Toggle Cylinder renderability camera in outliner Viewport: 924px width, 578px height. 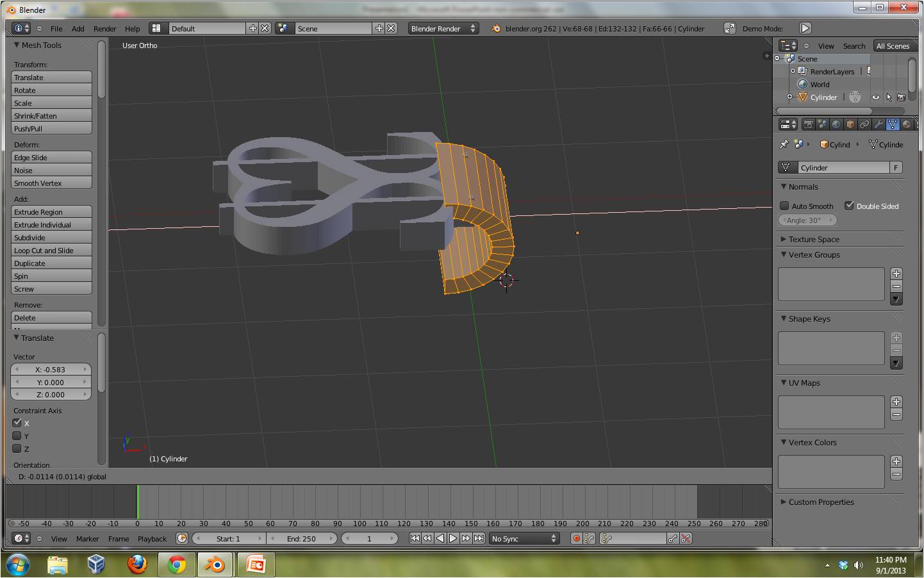click(902, 97)
